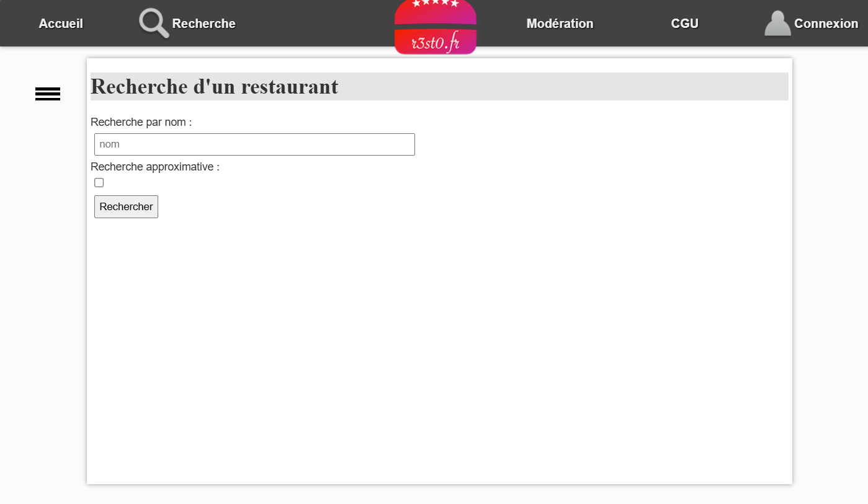The width and height of the screenshot is (868, 504).
Task: Click the 'Recherche approximative :' label
Action: [x=154, y=167]
